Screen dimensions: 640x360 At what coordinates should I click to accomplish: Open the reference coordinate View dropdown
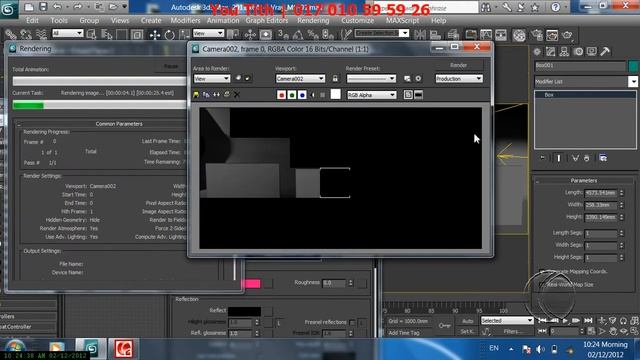tap(208, 33)
